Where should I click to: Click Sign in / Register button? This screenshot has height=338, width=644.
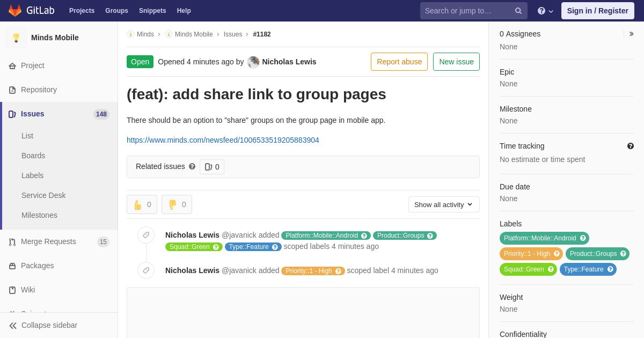point(597,11)
